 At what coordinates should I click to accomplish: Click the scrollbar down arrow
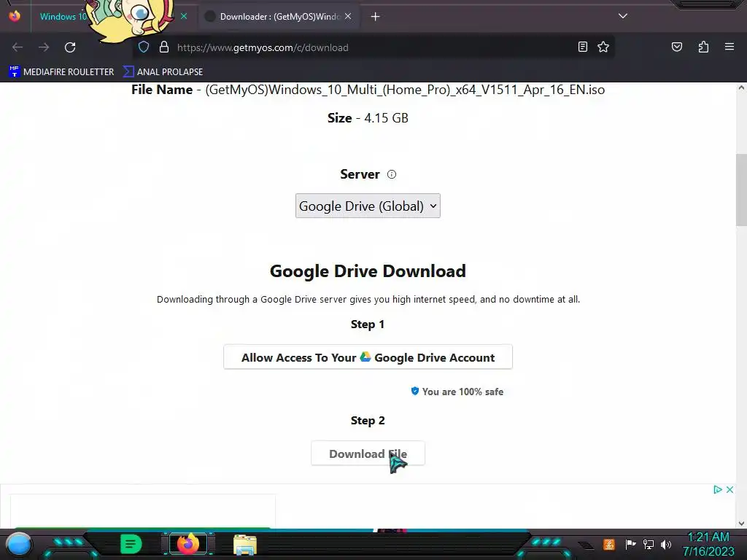(x=741, y=524)
